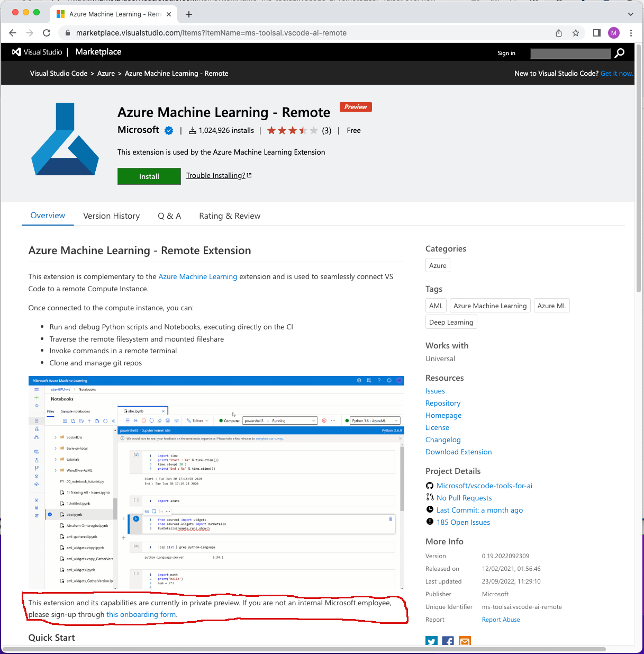Image resolution: width=644 pixels, height=654 pixels.
Task: Open the Rating & Review tab
Action: coord(230,216)
